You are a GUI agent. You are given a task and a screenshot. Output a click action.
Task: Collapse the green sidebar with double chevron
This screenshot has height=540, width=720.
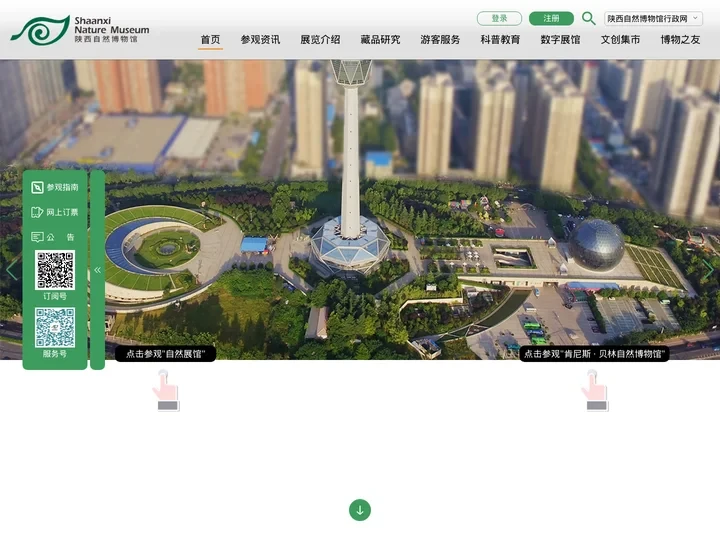[97, 270]
